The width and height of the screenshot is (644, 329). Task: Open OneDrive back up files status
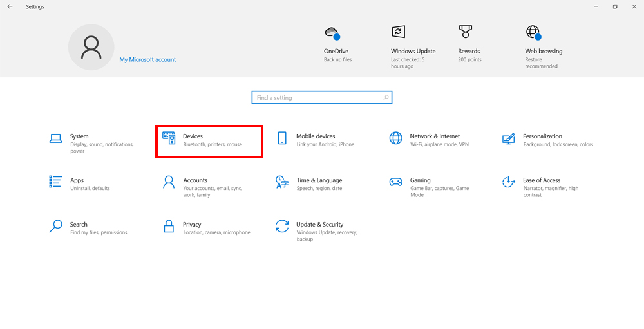337,44
